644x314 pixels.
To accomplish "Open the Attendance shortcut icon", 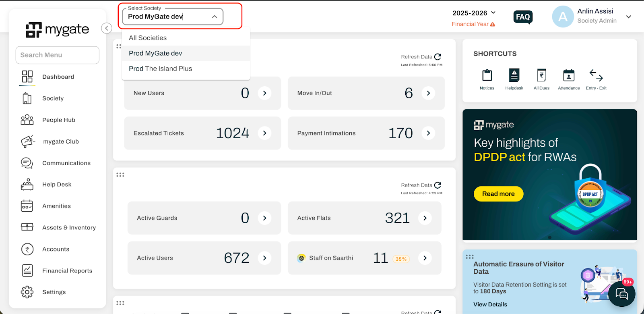I will coord(569,75).
